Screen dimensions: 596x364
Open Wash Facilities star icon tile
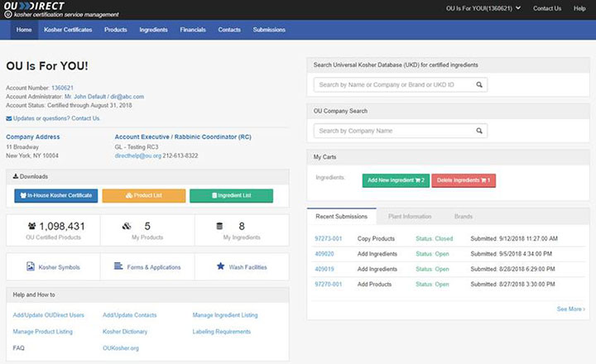pyautogui.click(x=220, y=266)
